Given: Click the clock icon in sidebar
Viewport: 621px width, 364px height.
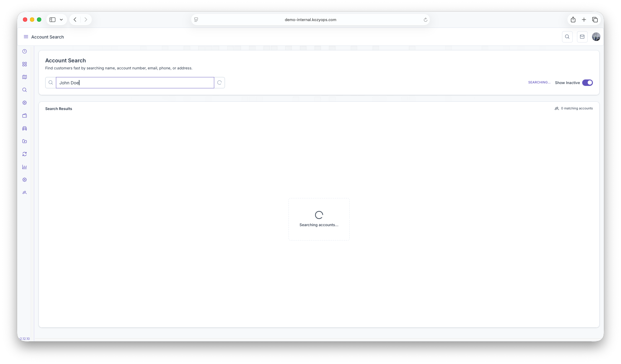Looking at the screenshot, I should [24, 51].
